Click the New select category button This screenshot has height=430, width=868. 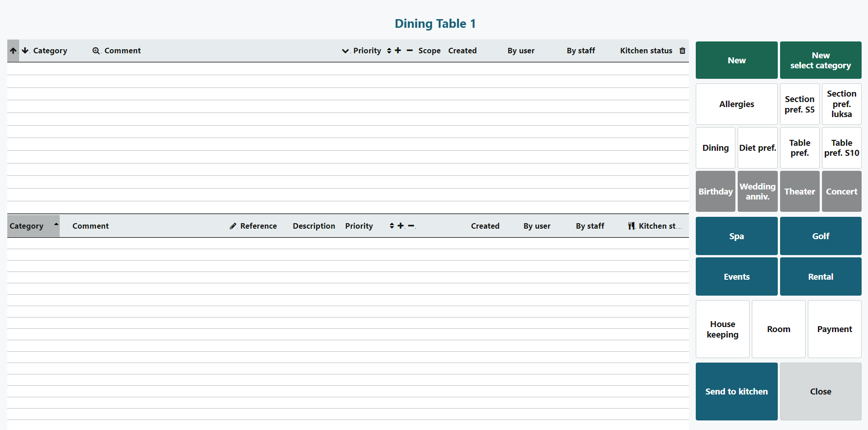click(x=820, y=61)
